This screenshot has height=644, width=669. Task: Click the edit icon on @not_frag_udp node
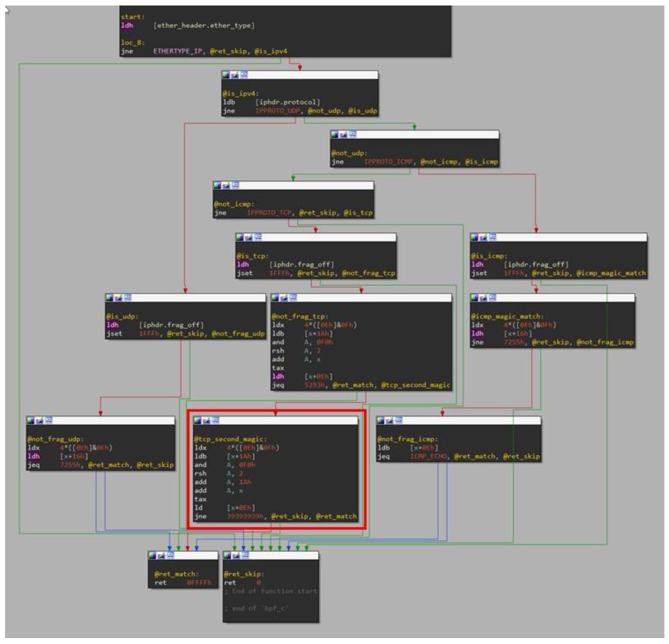pyautogui.click(x=39, y=420)
